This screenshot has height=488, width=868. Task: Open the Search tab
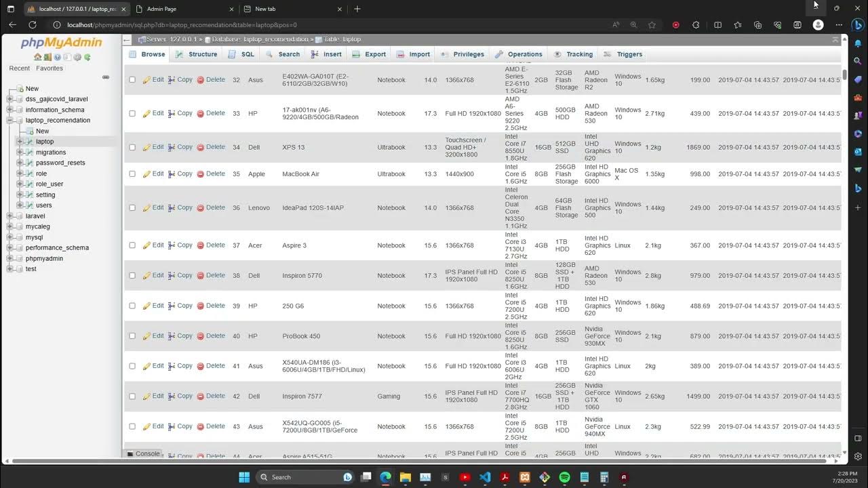pyautogui.click(x=283, y=54)
